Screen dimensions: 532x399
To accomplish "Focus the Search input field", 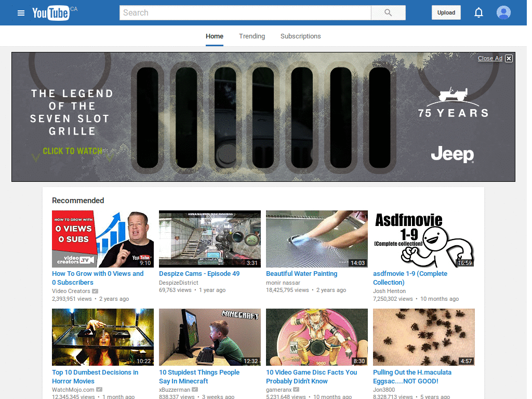I will coord(245,13).
